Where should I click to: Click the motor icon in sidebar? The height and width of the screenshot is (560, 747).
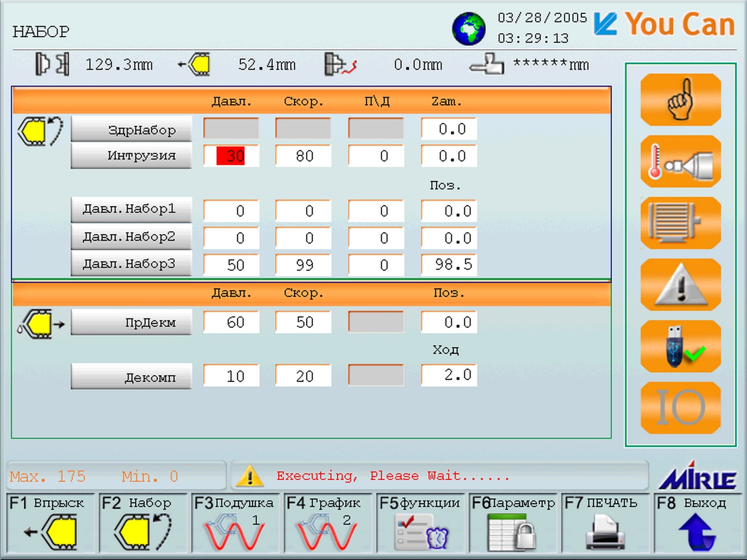681,223
